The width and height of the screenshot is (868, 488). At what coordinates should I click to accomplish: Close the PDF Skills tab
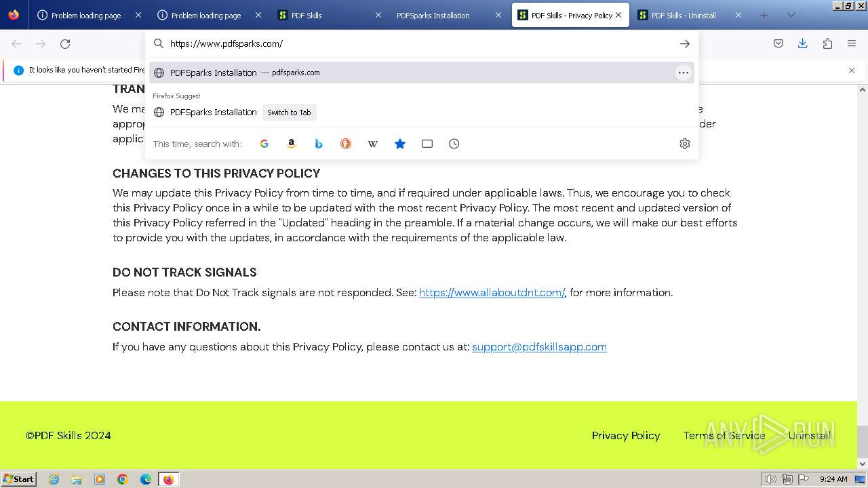(x=378, y=15)
